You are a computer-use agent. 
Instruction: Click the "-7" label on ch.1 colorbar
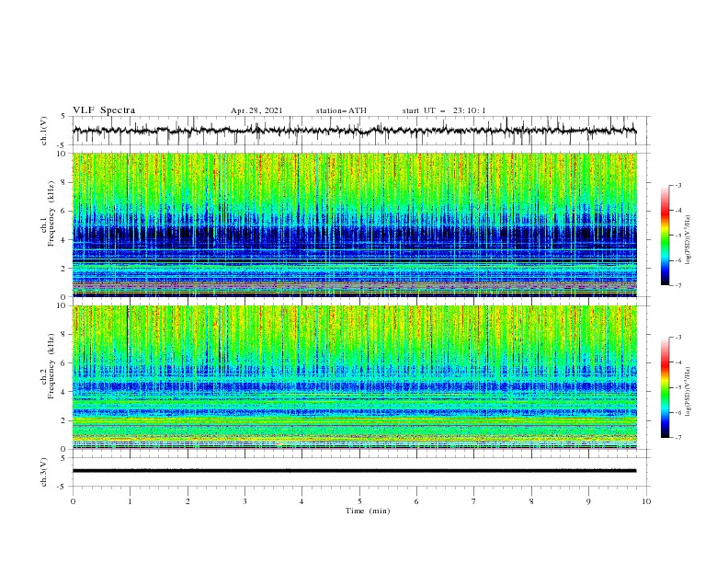coord(678,286)
